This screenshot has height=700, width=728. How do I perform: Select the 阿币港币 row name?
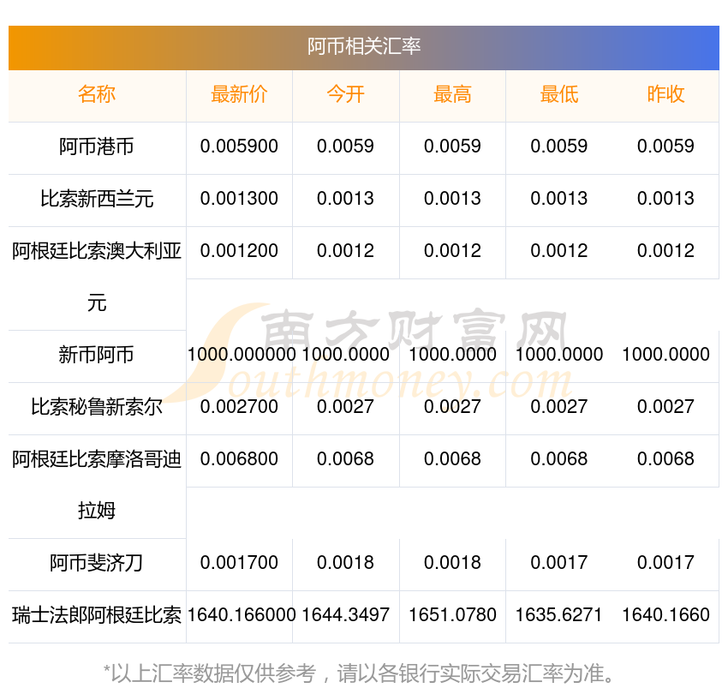point(97,147)
